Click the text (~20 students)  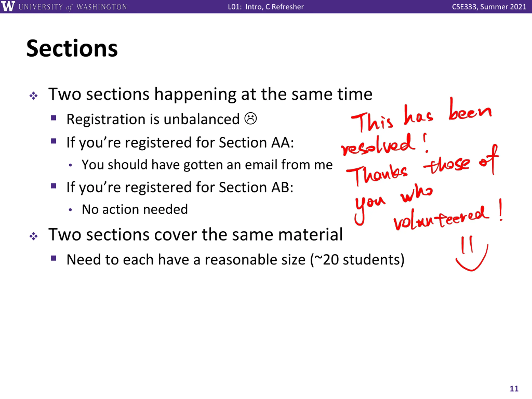[x=357, y=260]
